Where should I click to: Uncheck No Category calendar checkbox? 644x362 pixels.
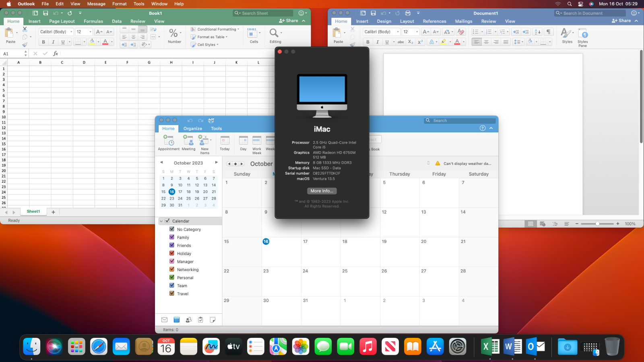172,229
